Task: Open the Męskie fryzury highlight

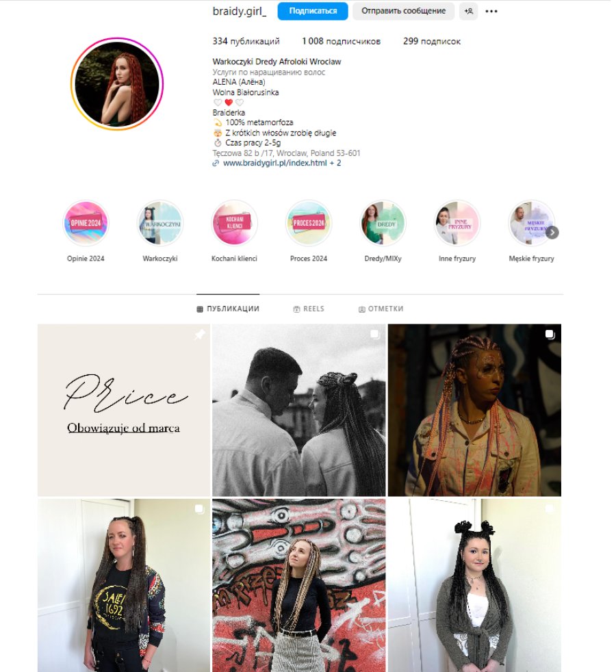Action: click(531, 223)
